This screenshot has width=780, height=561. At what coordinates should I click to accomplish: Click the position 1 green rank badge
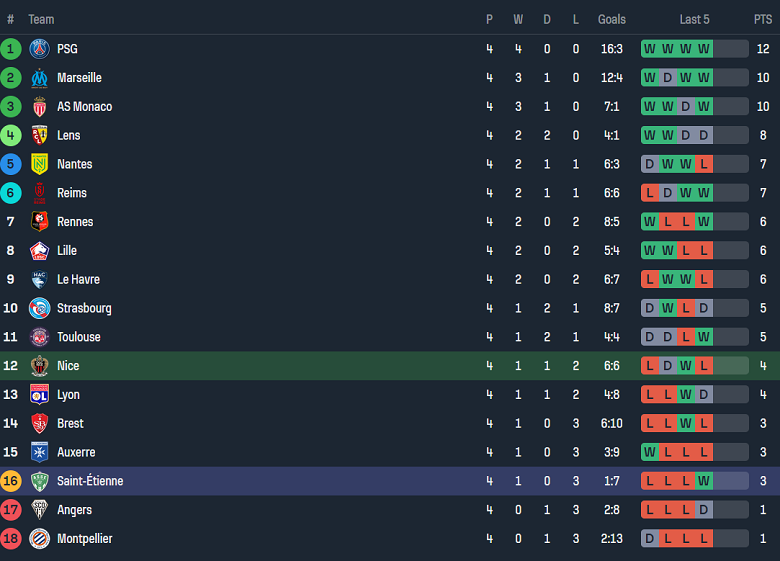11,49
